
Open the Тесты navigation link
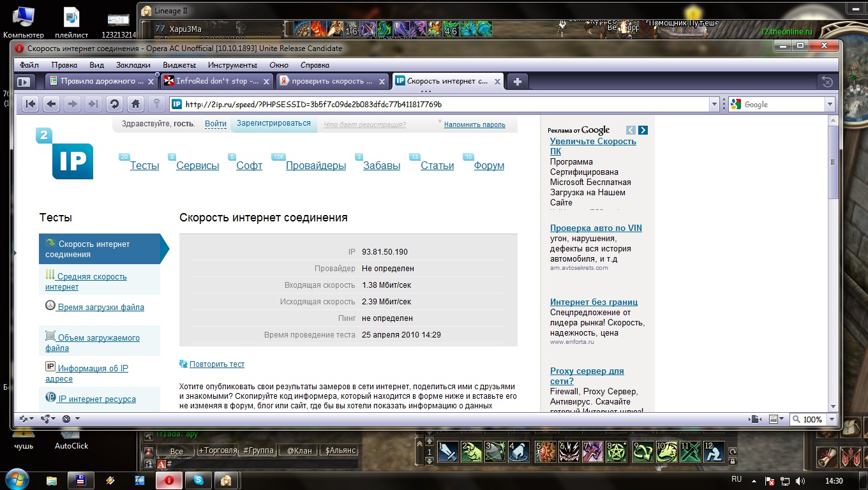click(144, 166)
